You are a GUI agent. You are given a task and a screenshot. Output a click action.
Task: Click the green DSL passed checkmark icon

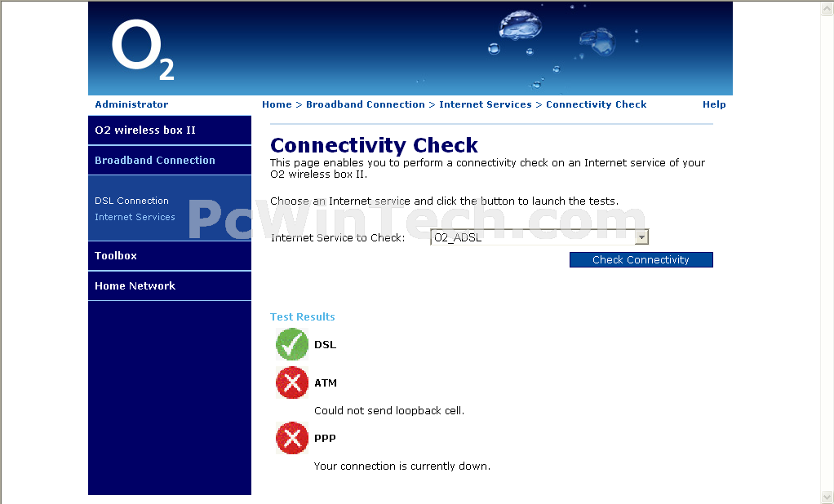[292, 344]
